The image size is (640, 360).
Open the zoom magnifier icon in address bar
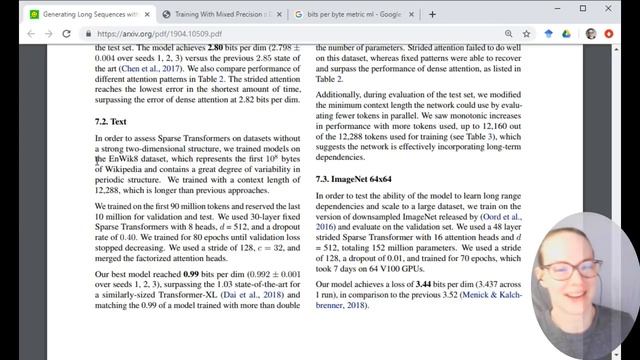tap(508, 34)
